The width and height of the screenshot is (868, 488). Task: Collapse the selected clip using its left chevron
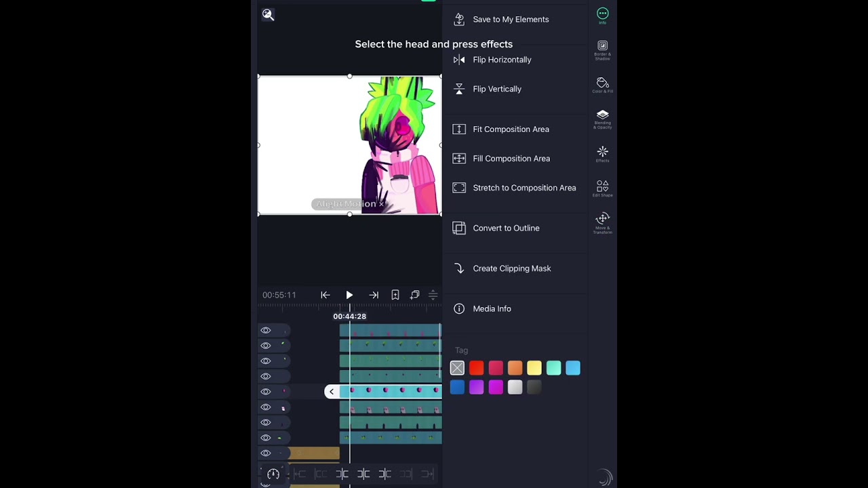tap(332, 391)
